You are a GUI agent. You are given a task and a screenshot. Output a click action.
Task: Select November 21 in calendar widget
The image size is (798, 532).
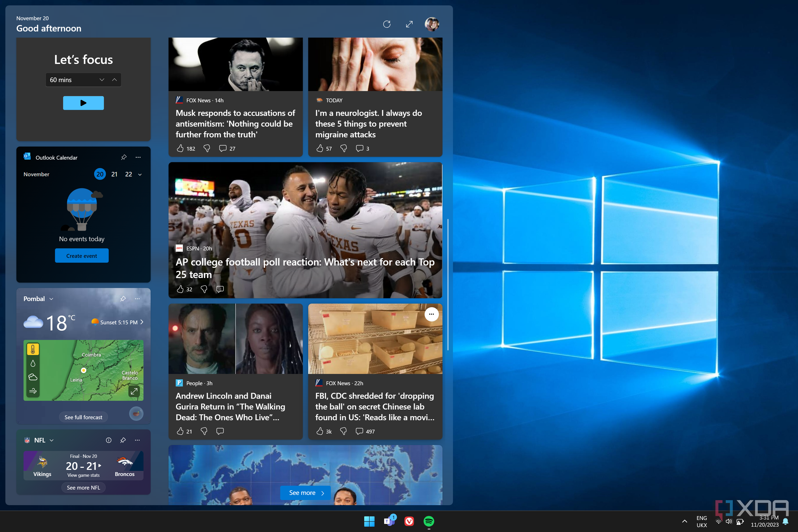pyautogui.click(x=114, y=174)
